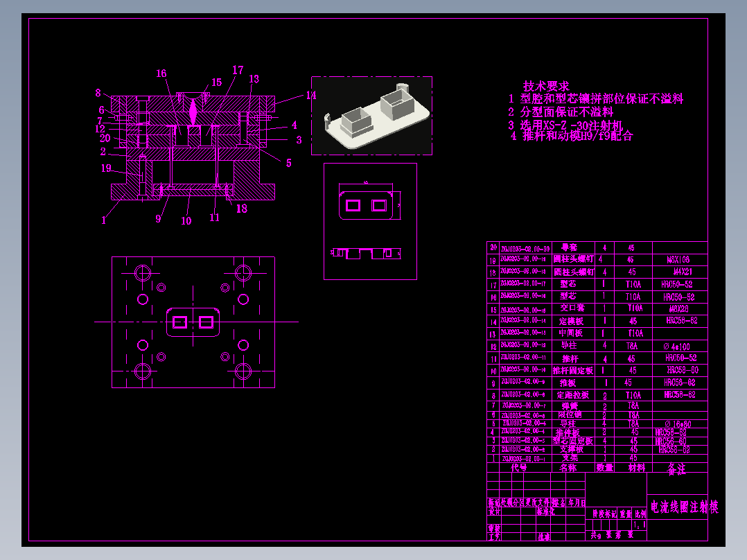Click the table header 名称
Image resolution: width=747 pixels, height=560 pixels.
(568, 468)
